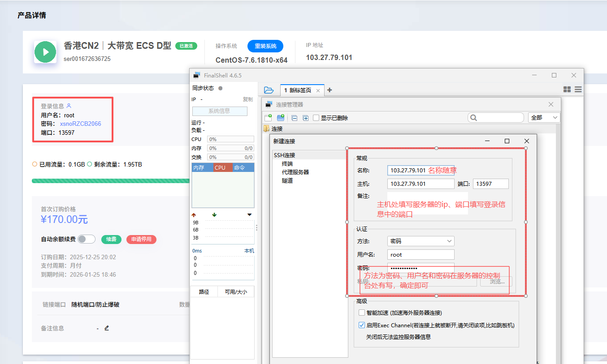Viewport: 607px width, 364px height.
Task: Toggle the 自动余额续费 switch
Action: point(86,239)
